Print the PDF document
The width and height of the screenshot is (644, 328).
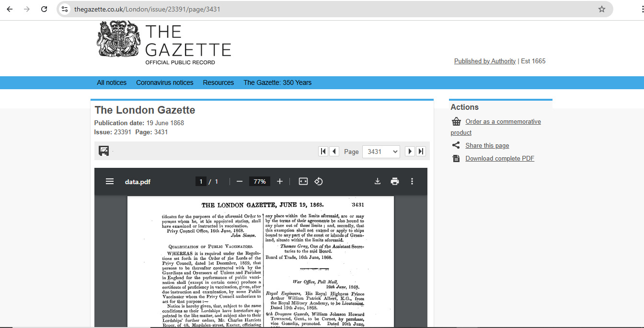(x=395, y=181)
